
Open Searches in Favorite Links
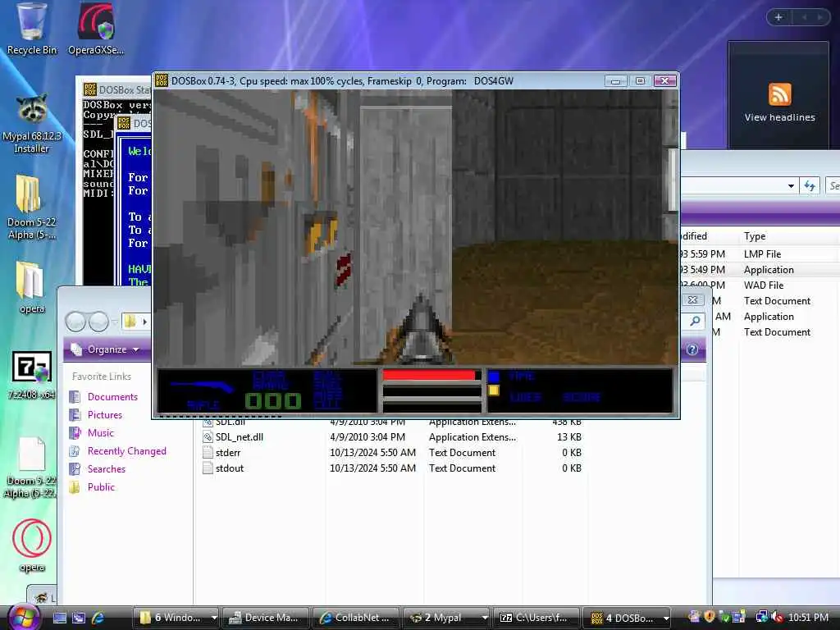(106, 468)
